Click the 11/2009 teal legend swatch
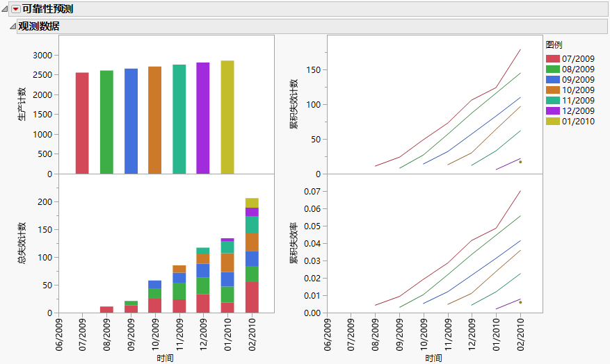610x364 pixels. (x=553, y=101)
